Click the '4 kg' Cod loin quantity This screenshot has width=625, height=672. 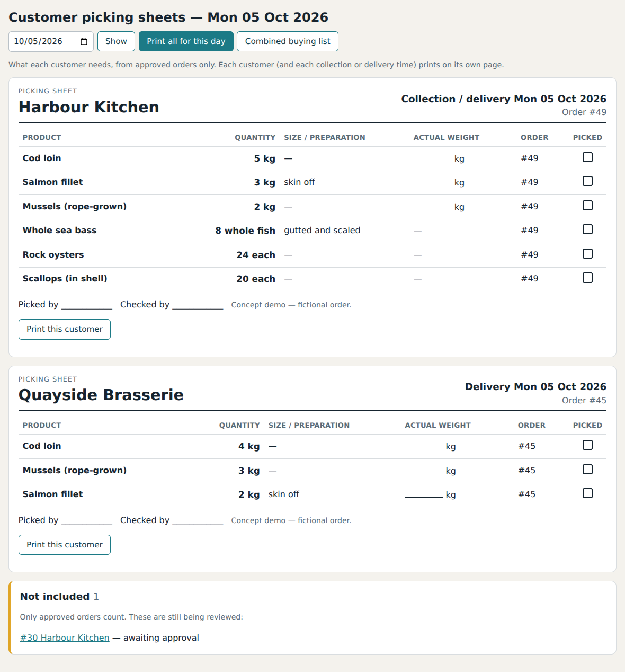pos(249,446)
